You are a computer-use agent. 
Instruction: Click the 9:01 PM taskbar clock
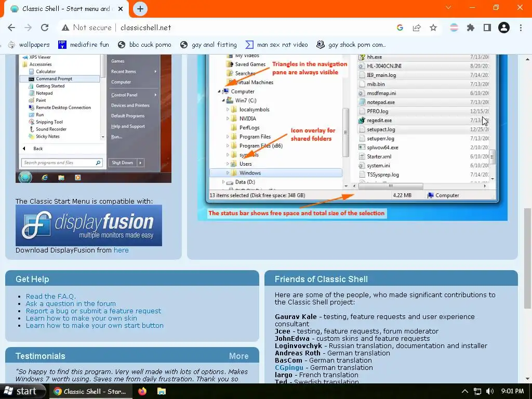[512, 391]
